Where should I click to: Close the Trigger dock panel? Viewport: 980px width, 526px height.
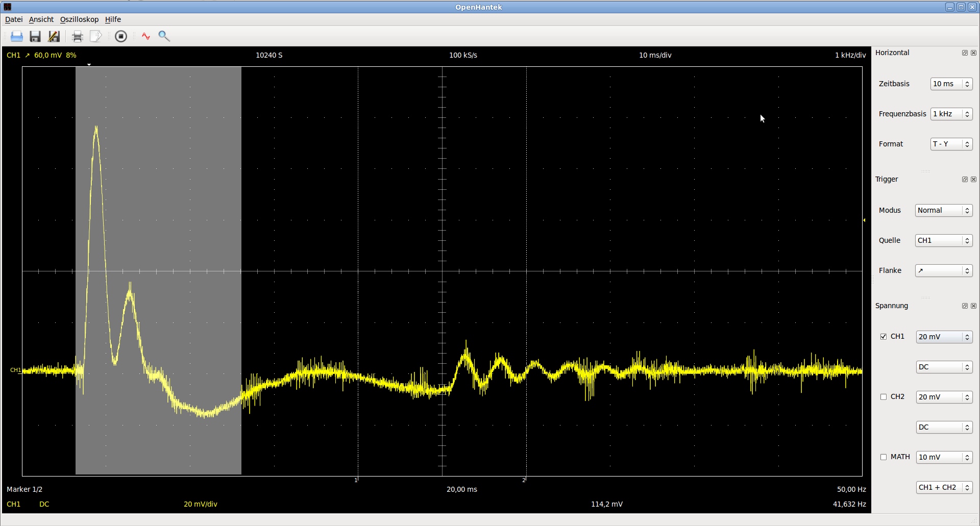973,180
